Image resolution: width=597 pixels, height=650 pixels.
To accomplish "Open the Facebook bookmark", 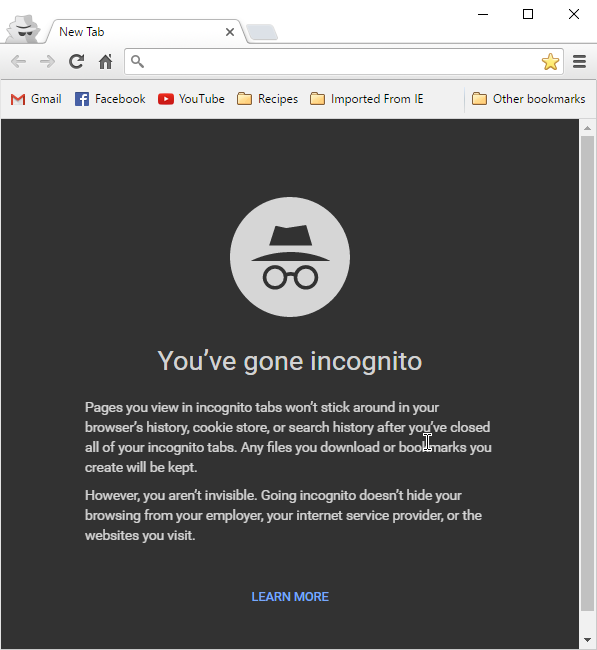I will (110, 99).
